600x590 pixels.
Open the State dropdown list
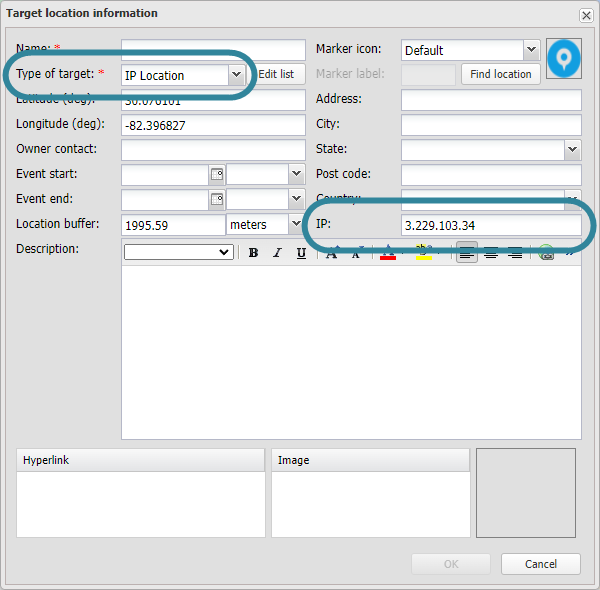(572, 149)
